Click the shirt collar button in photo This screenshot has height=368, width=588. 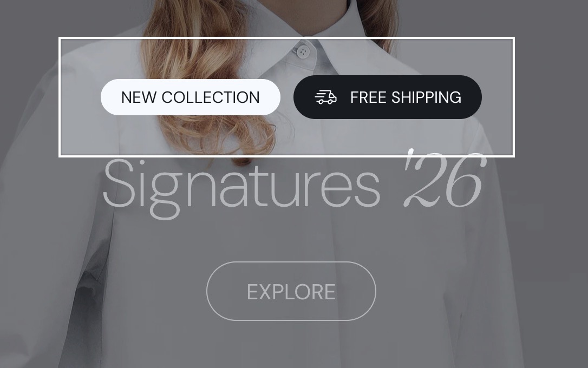coord(303,51)
